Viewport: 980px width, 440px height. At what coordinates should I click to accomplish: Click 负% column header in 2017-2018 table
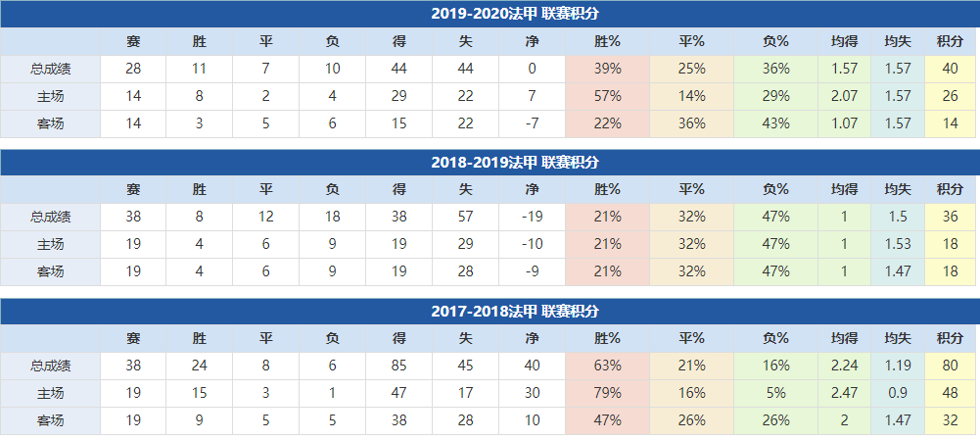[x=775, y=338]
